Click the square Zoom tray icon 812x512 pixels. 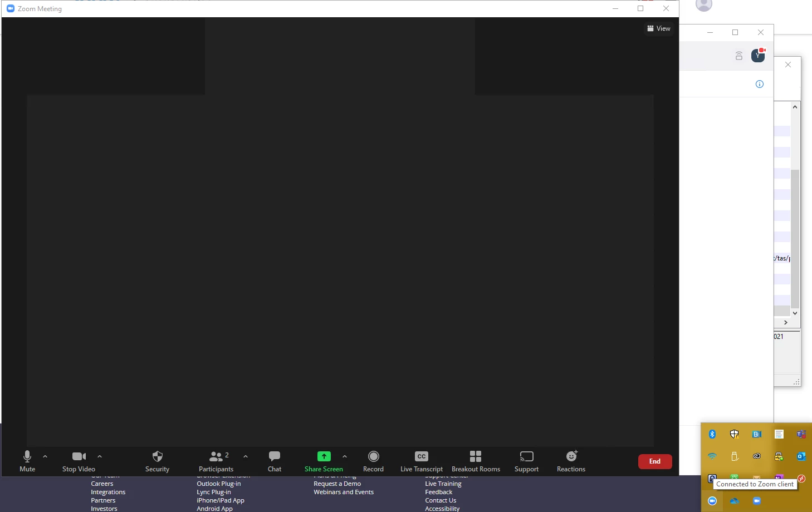pyautogui.click(x=757, y=501)
